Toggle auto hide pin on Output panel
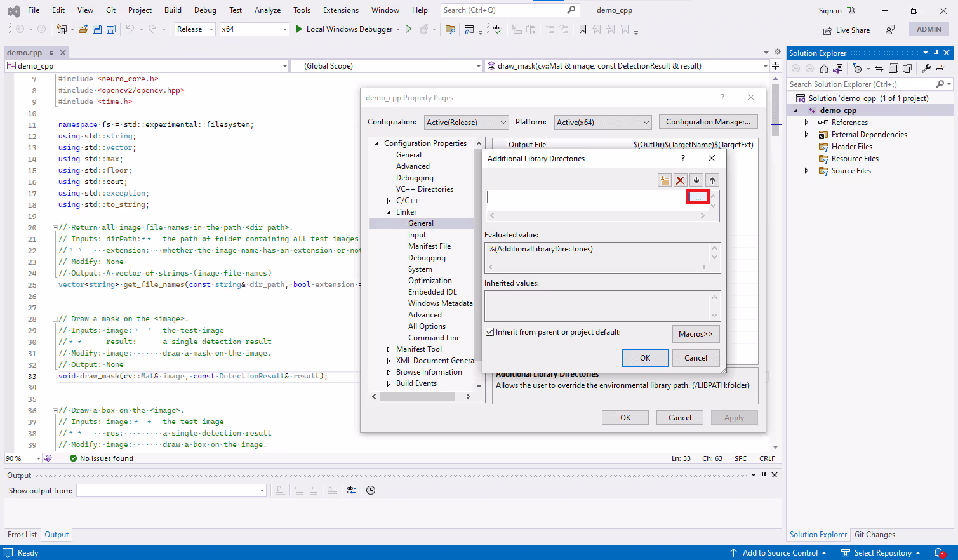958x560 pixels. [x=764, y=475]
